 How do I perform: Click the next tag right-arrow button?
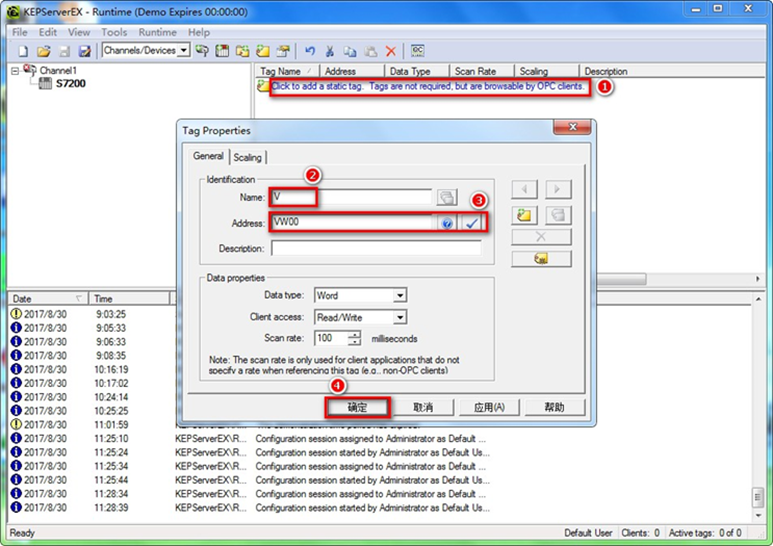pyautogui.click(x=558, y=189)
